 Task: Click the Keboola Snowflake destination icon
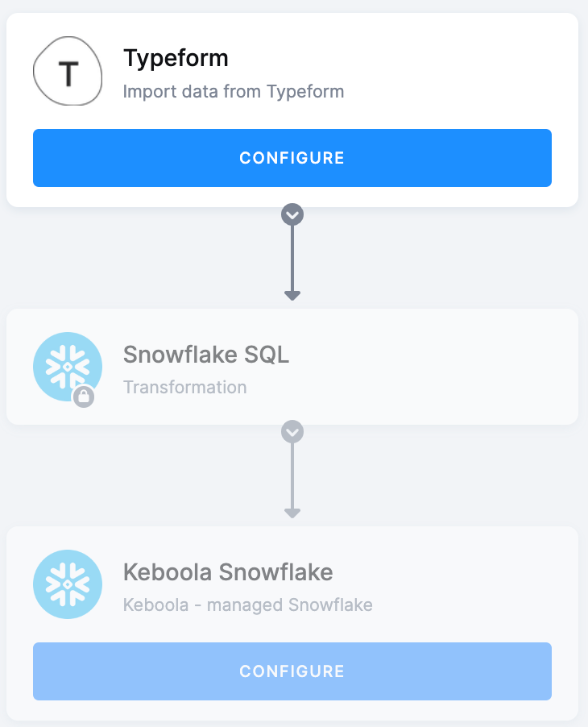68,584
